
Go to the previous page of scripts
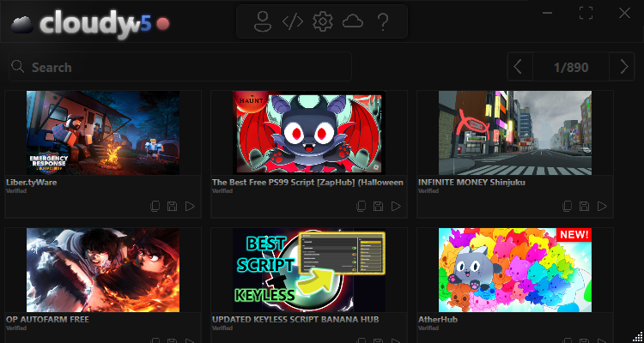point(519,67)
